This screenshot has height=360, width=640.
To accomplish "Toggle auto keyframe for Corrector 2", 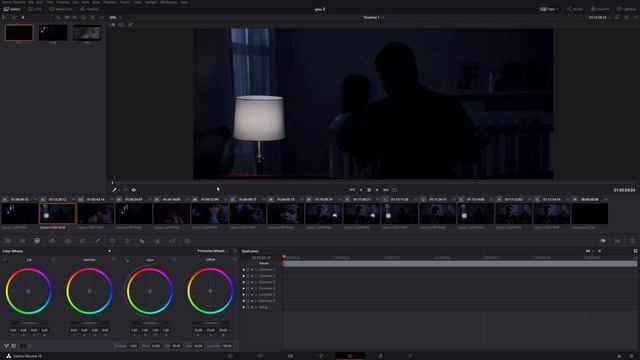I will pos(252,276).
